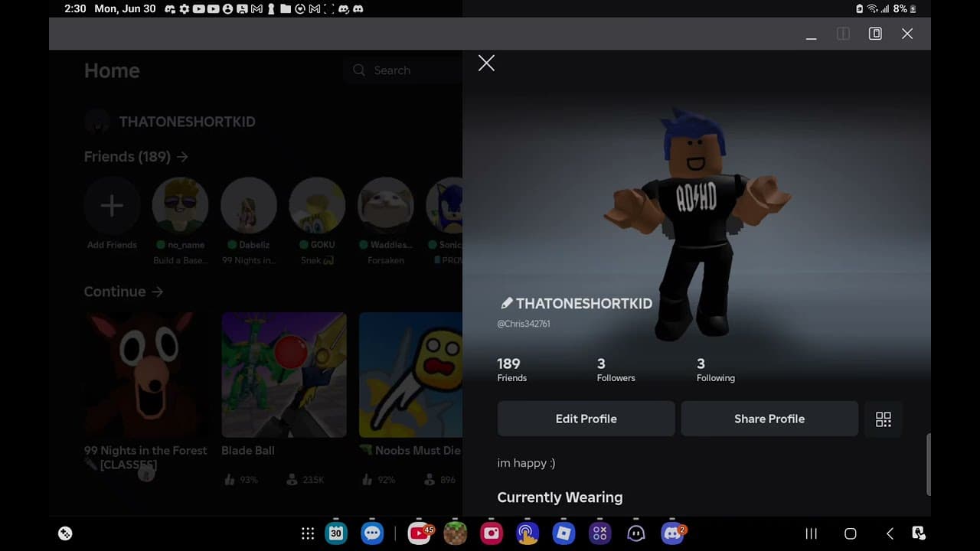
Task: Click the Blade Ball 93% rating
Action: pos(241,480)
